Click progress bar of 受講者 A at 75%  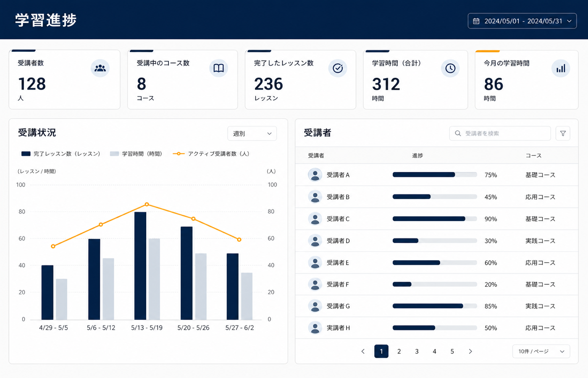[x=435, y=175]
